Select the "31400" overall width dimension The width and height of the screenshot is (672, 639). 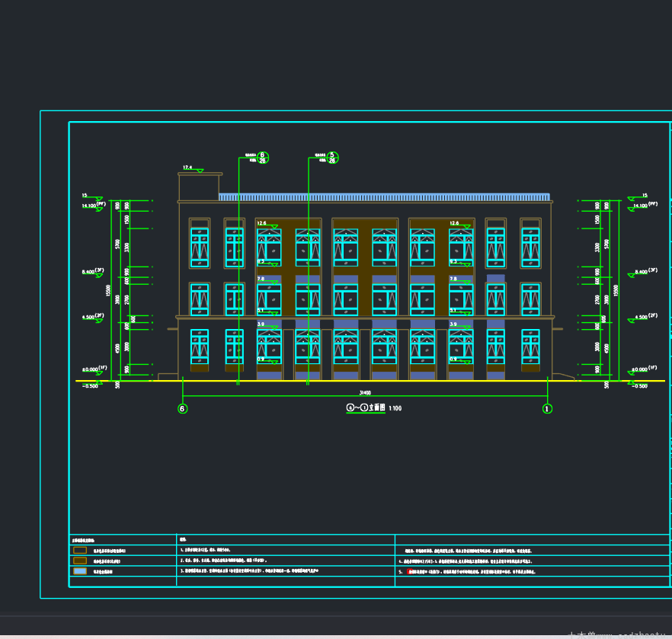click(365, 392)
